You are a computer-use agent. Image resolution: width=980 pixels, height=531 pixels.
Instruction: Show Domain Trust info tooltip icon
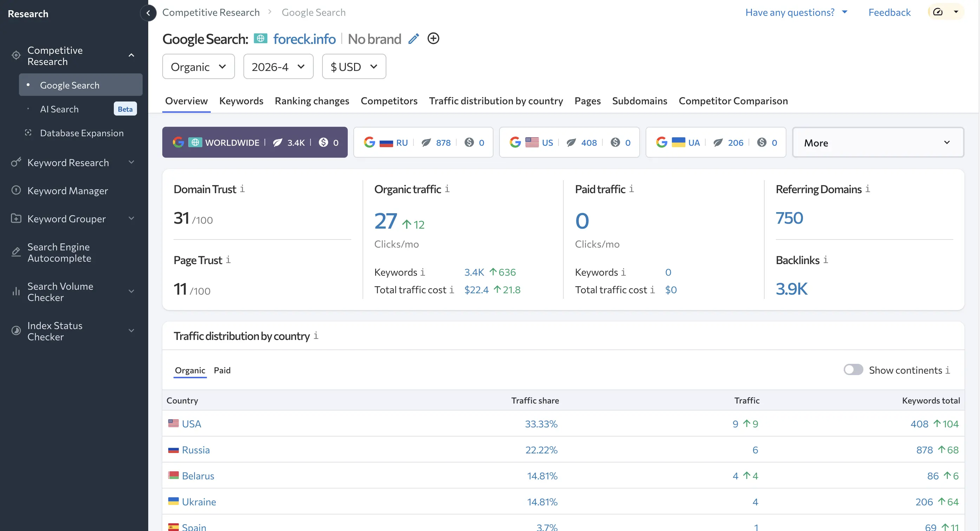242,189
